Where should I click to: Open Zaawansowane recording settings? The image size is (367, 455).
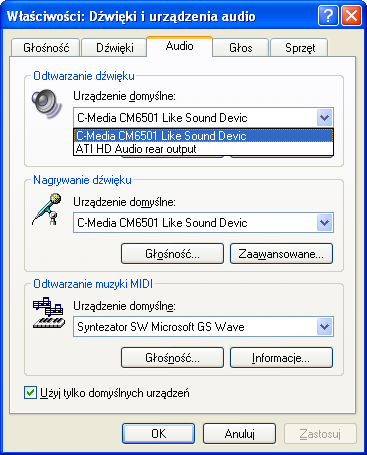[281, 254]
